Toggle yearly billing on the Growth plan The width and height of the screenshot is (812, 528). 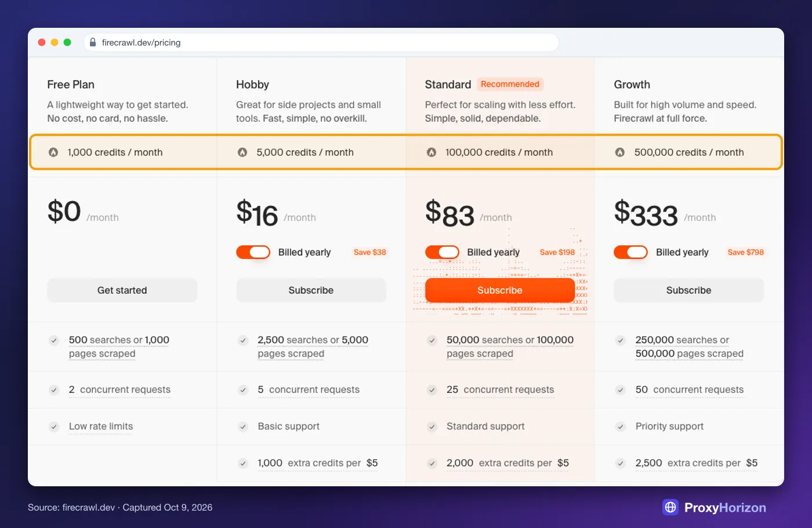pos(630,252)
